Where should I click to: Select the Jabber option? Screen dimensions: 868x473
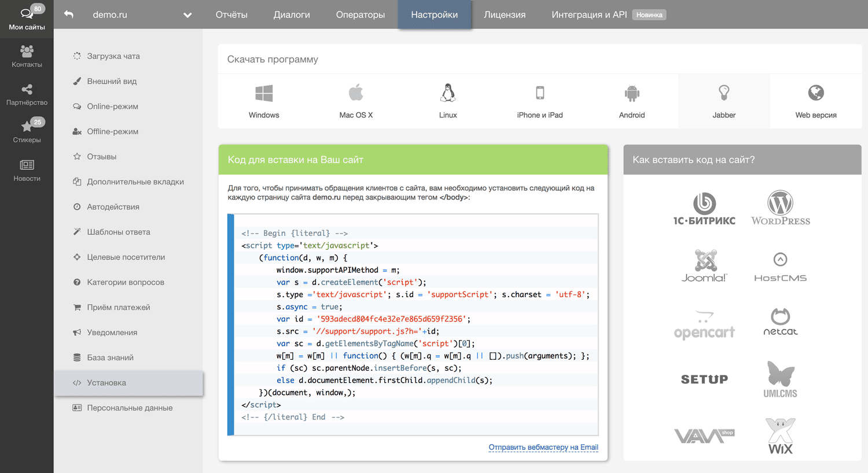(724, 101)
